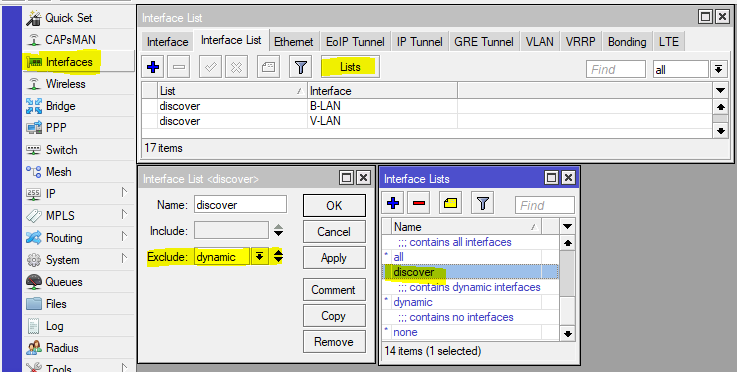
Task: Click the Apply button
Action: pyautogui.click(x=334, y=258)
